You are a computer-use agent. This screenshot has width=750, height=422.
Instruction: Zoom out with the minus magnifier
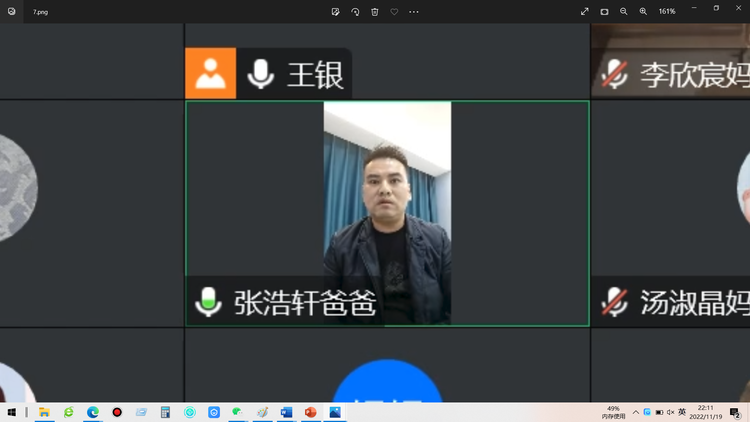pyautogui.click(x=624, y=11)
